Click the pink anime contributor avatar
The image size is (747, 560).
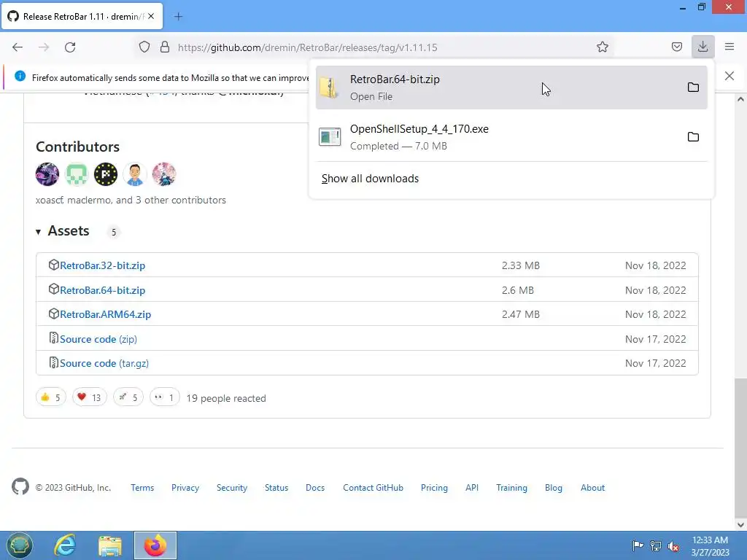pyautogui.click(x=164, y=174)
